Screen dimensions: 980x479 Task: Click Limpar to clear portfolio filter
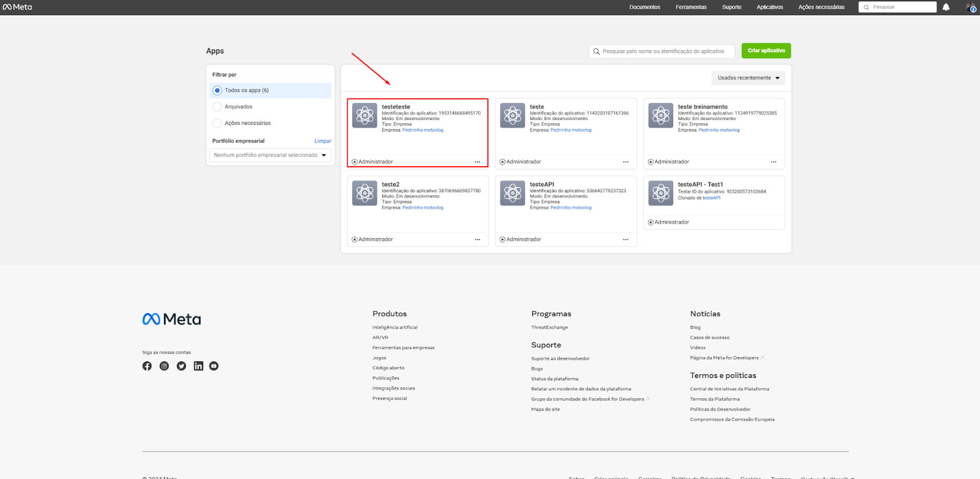click(x=323, y=141)
